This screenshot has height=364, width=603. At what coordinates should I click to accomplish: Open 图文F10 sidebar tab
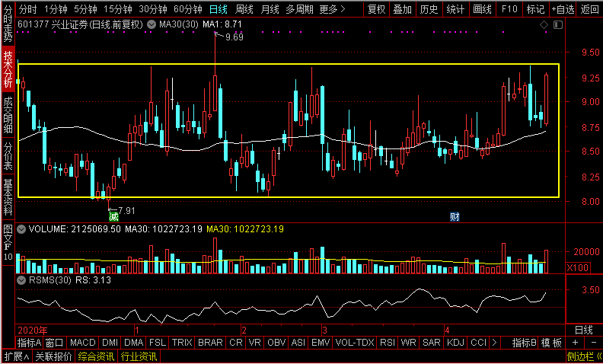tap(8, 242)
